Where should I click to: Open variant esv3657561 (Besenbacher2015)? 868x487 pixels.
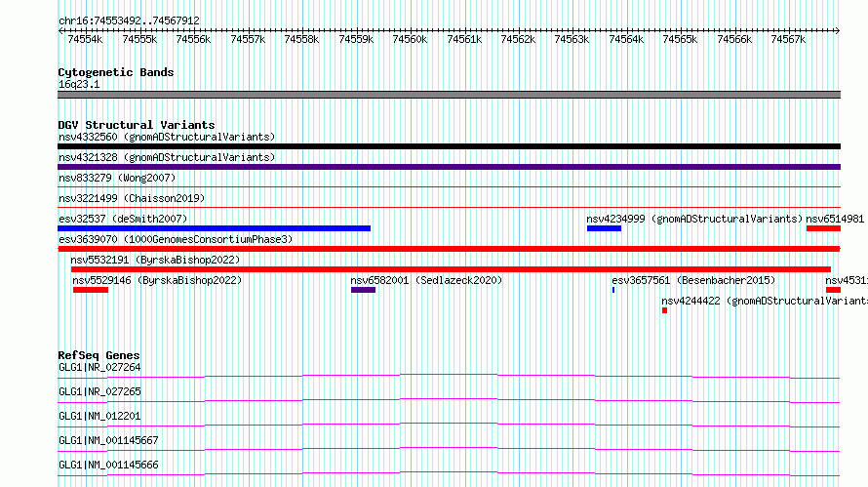click(693, 280)
